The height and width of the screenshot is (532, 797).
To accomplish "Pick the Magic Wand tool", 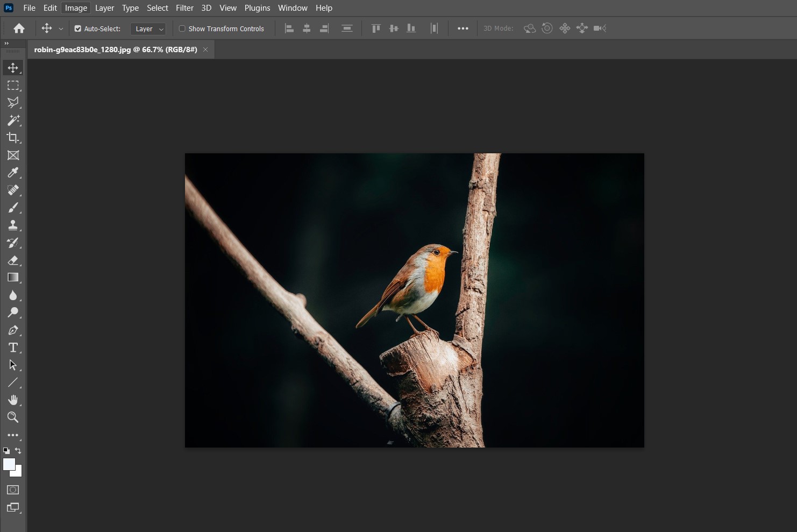I will (13, 120).
